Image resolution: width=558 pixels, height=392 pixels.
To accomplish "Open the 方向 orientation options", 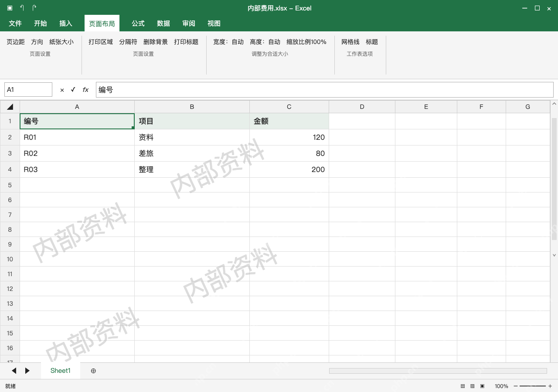I will tap(37, 42).
